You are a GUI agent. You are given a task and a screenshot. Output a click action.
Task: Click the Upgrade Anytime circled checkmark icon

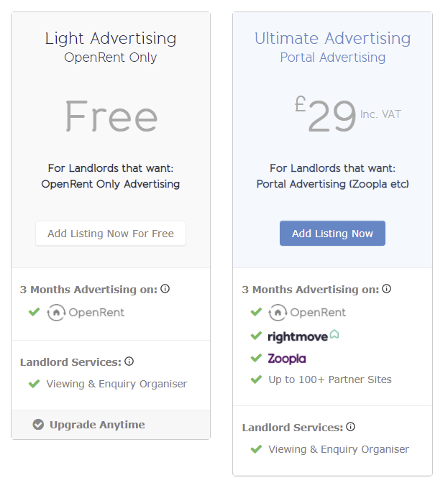pyautogui.click(x=38, y=424)
